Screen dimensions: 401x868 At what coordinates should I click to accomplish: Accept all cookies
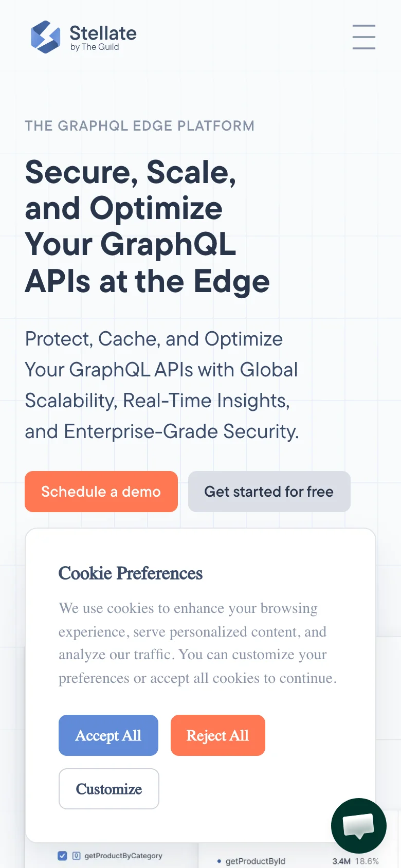[x=108, y=735]
